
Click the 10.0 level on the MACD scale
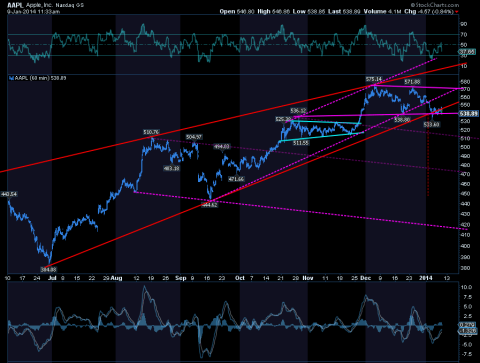(x=466, y=287)
